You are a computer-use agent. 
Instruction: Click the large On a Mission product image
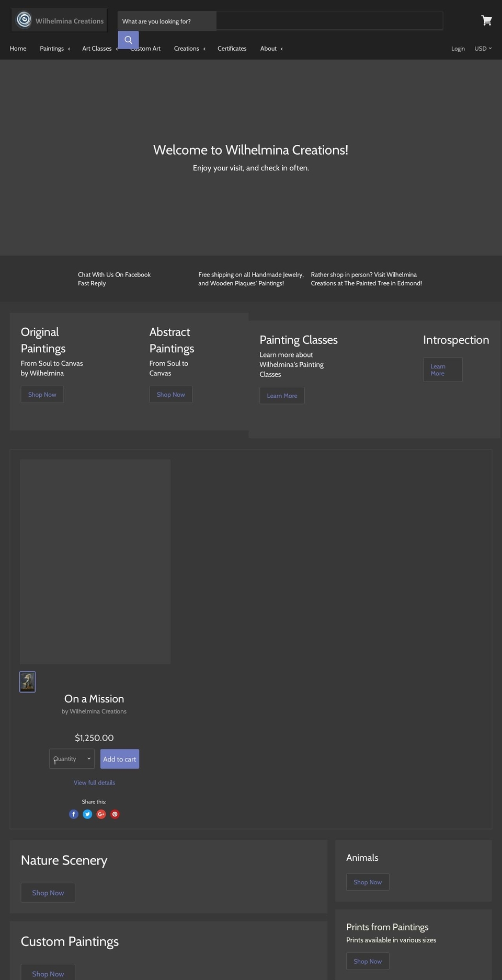95,562
